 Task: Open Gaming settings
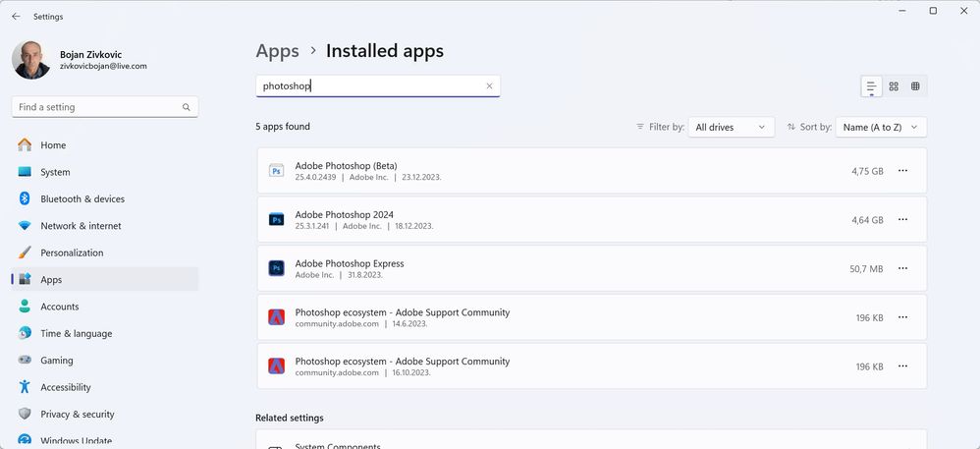point(105,361)
